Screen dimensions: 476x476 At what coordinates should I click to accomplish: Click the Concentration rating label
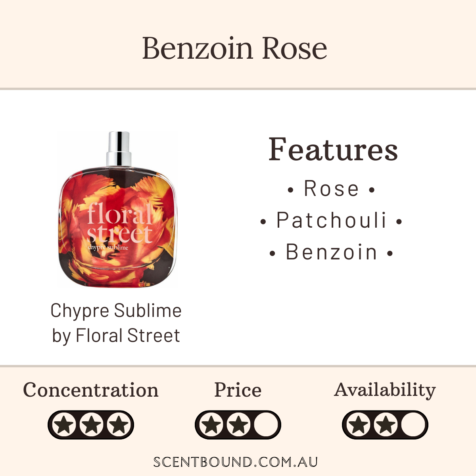click(x=91, y=390)
